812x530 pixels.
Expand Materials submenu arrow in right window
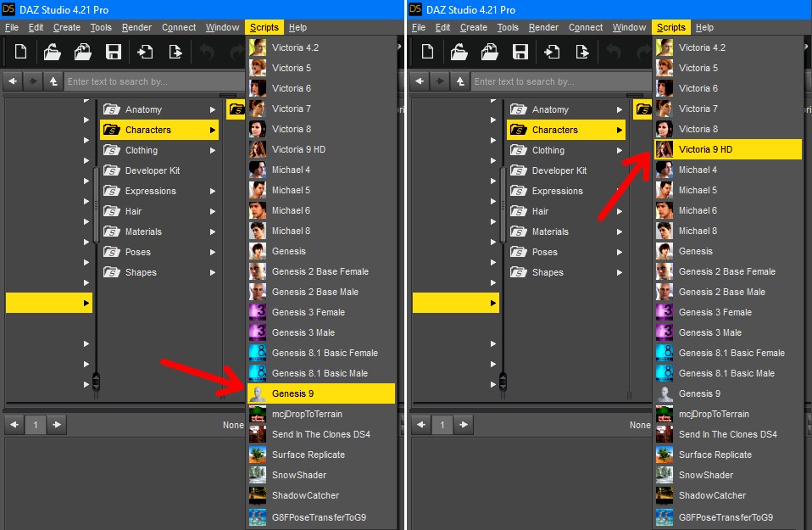click(620, 232)
